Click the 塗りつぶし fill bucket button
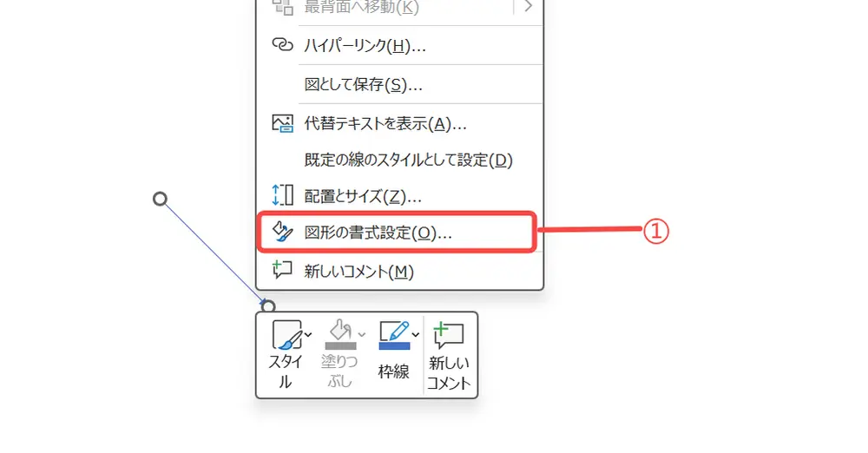Screen dimensions: 868x453 340,355
